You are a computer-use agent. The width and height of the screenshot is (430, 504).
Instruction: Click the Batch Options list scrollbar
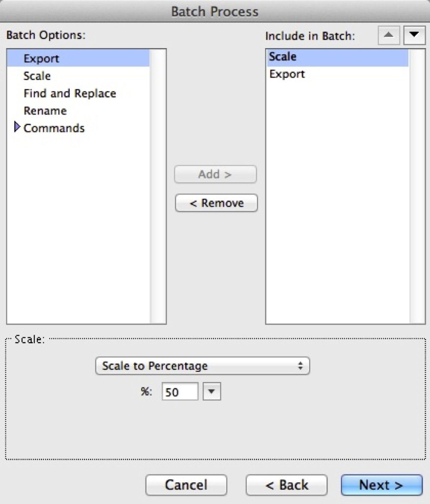click(158, 186)
